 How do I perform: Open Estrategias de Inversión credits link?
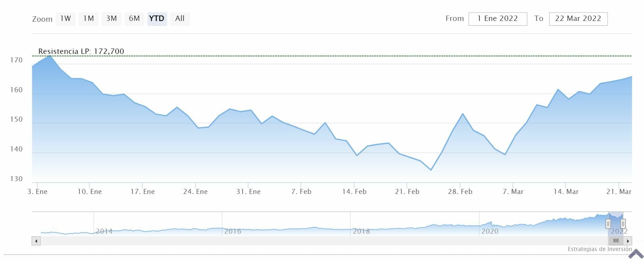(x=599, y=249)
